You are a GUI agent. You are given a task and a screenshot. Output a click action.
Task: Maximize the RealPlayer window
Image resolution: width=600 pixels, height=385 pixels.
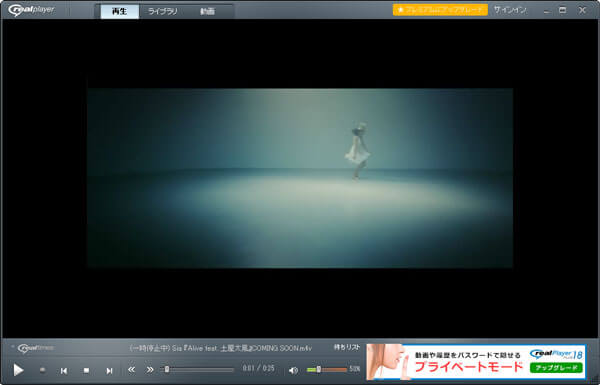pos(562,10)
